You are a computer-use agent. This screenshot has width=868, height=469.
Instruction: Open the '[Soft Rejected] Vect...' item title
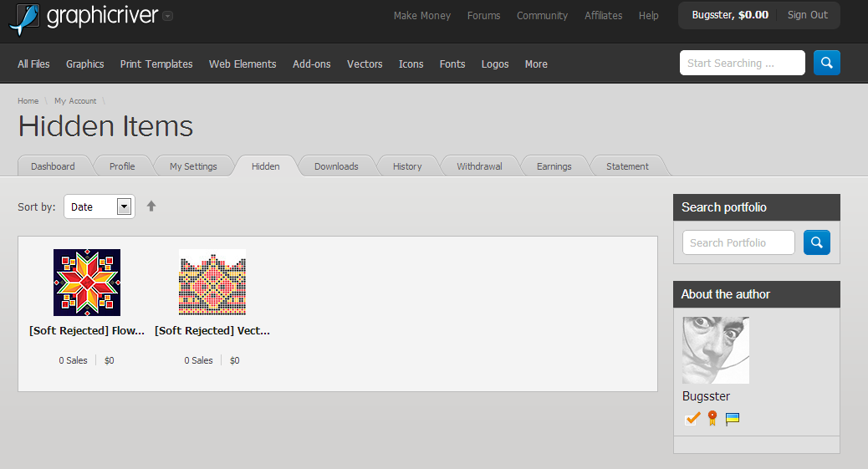(x=212, y=330)
